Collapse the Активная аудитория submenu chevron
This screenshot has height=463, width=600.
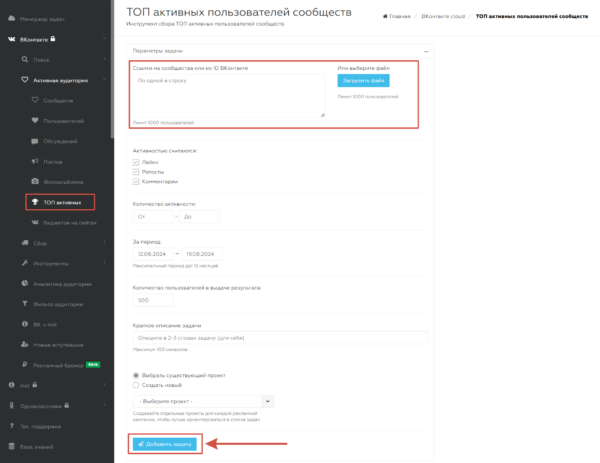click(x=104, y=80)
